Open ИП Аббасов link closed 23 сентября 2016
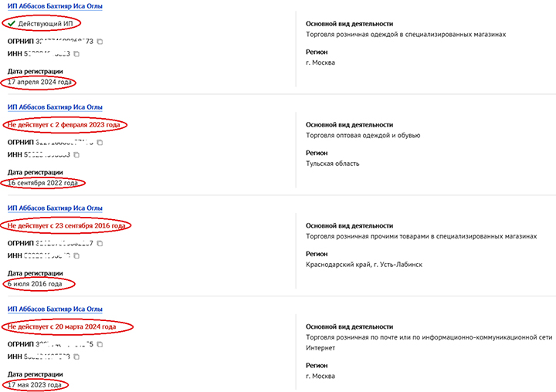Screen dimensions: 556x392 pyautogui.click(x=54, y=208)
